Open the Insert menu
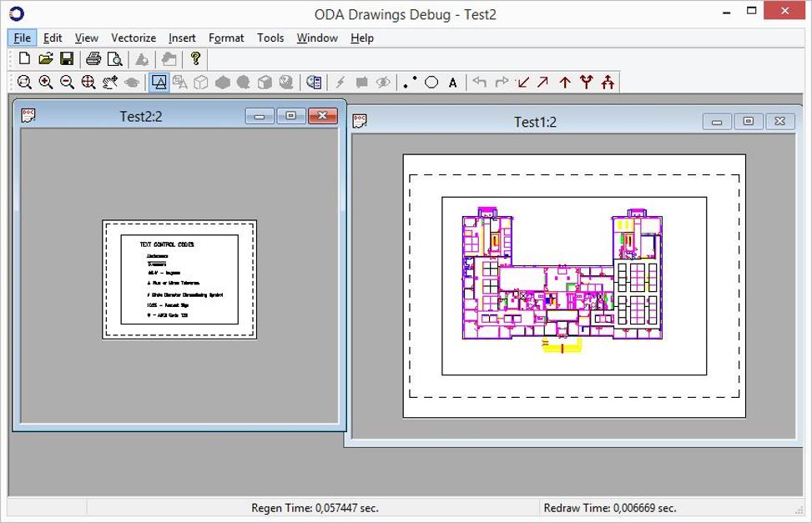Image resolution: width=812 pixels, height=523 pixels. click(182, 38)
